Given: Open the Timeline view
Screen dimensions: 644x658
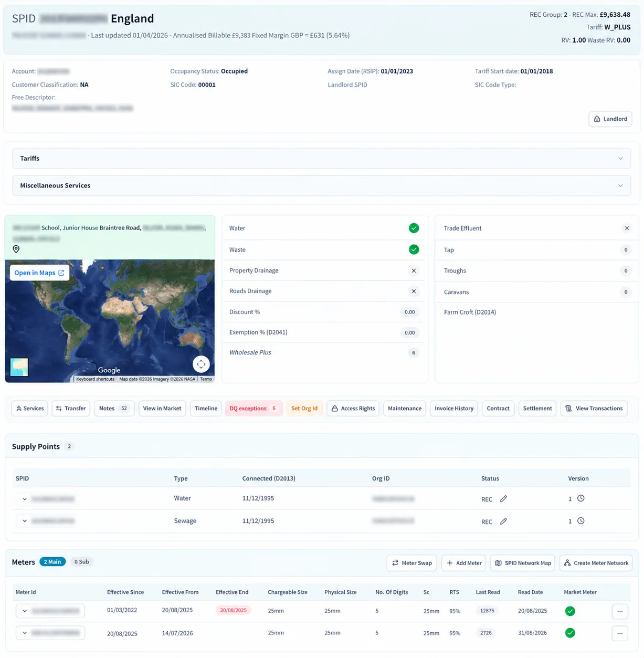Looking at the screenshot, I should [206, 408].
